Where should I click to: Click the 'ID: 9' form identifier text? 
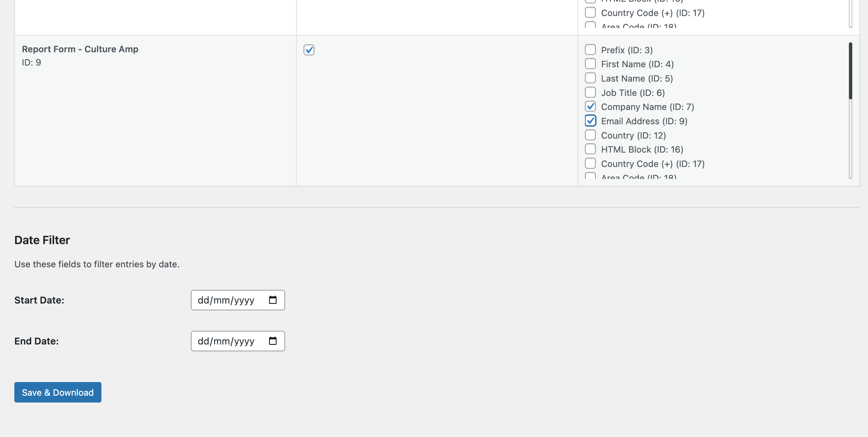(31, 62)
